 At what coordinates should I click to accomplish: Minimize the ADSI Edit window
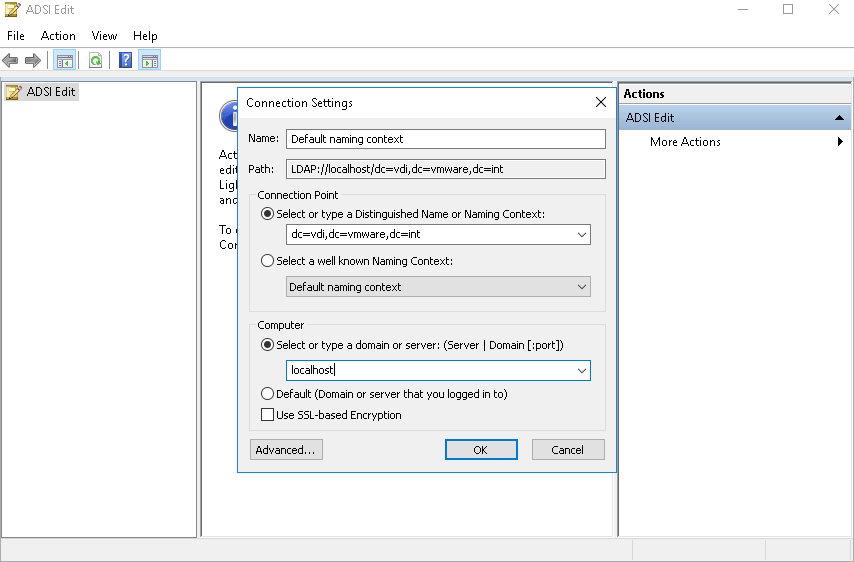pyautogui.click(x=742, y=9)
